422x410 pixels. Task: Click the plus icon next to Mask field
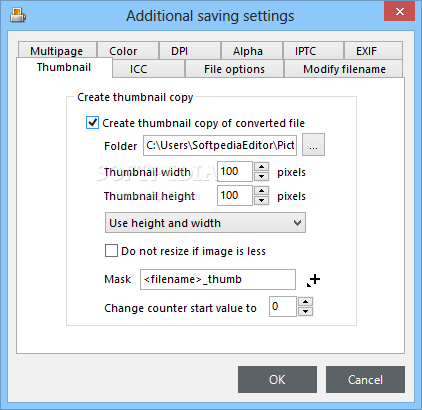click(313, 280)
